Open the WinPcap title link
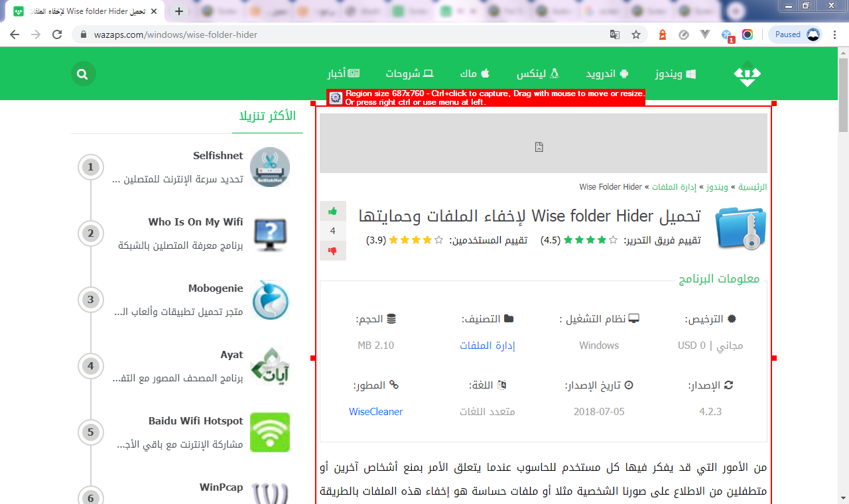 [x=222, y=487]
